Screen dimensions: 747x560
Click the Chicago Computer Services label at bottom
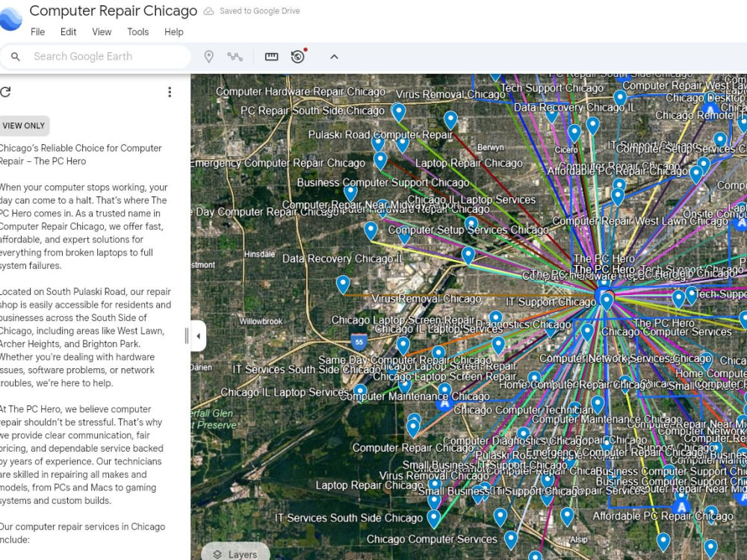[432, 539]
